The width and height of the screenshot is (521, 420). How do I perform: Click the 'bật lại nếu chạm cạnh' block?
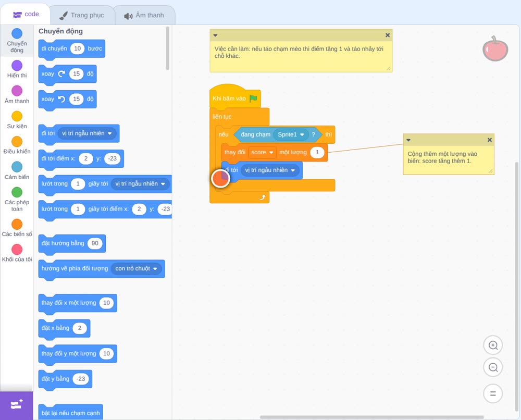click(70, 412)
